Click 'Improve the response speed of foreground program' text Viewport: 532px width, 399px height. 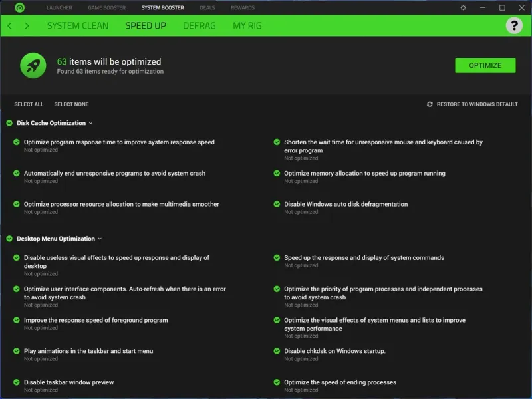click(96, 320)
